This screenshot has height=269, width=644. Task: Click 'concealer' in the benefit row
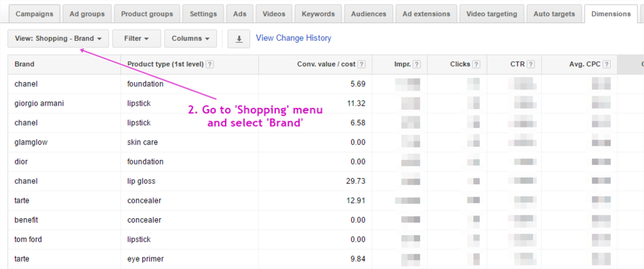tap(144, 220)
